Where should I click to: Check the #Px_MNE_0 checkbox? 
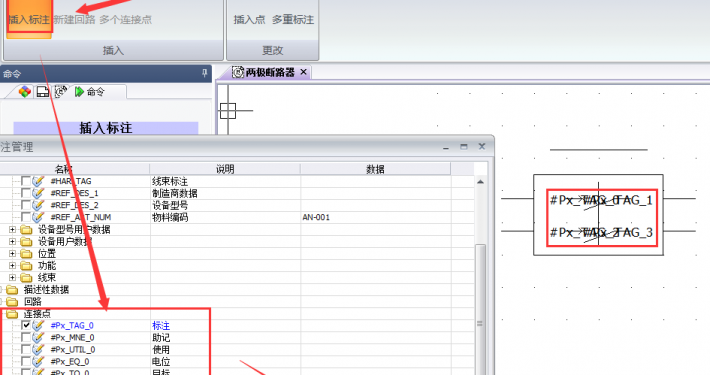point(26,337)
